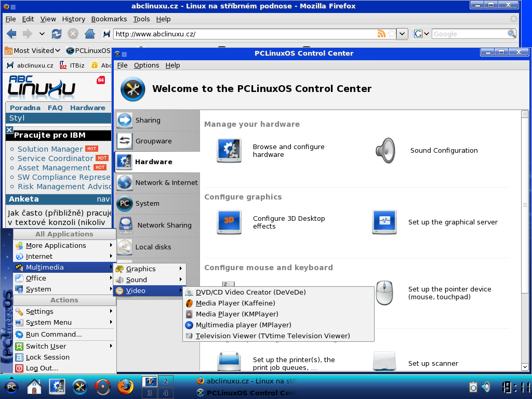532x399 pixels.
Task: Launch Firefox from taskbar icon
Action: tap(126, 387)
